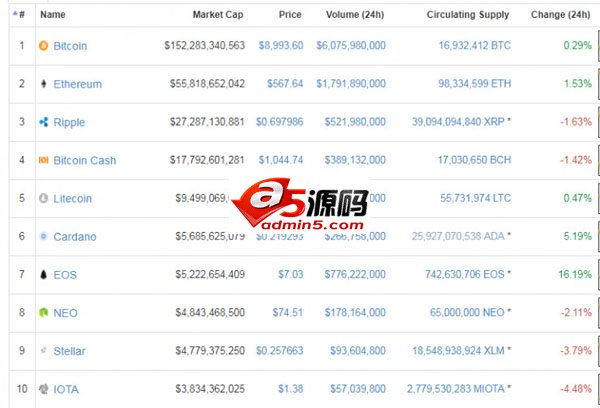Click supply 65,000,000 NEO
Viewport: 600px width, 408px height.
tap(467, 312)
